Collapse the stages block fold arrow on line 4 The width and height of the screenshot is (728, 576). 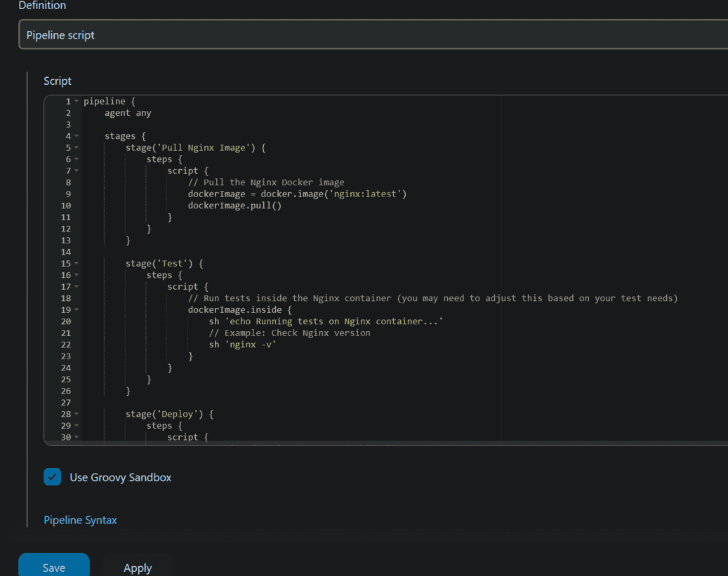point(77,136)
